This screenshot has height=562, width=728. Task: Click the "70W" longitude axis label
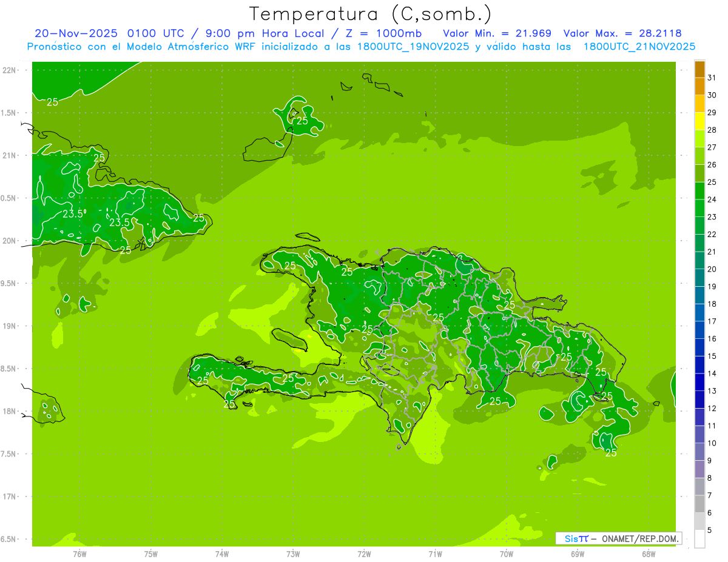pyautogui.click(x=507, y=554)
